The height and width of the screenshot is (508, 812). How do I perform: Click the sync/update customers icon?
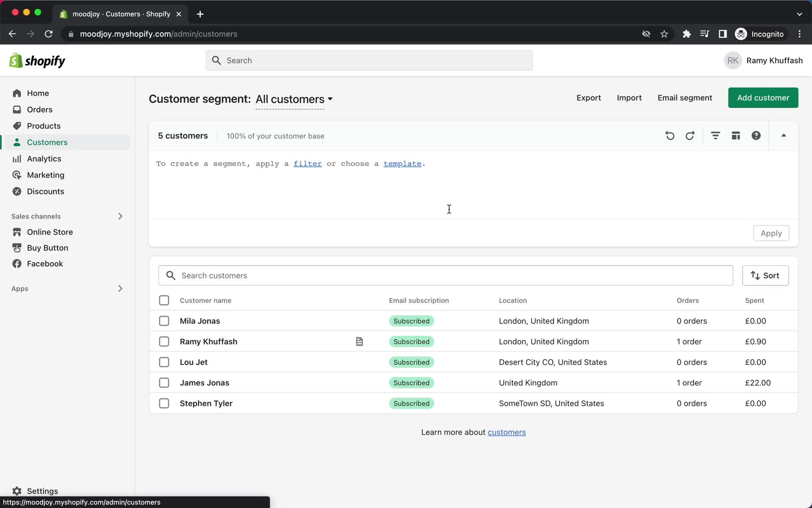(x=690, y=135)
